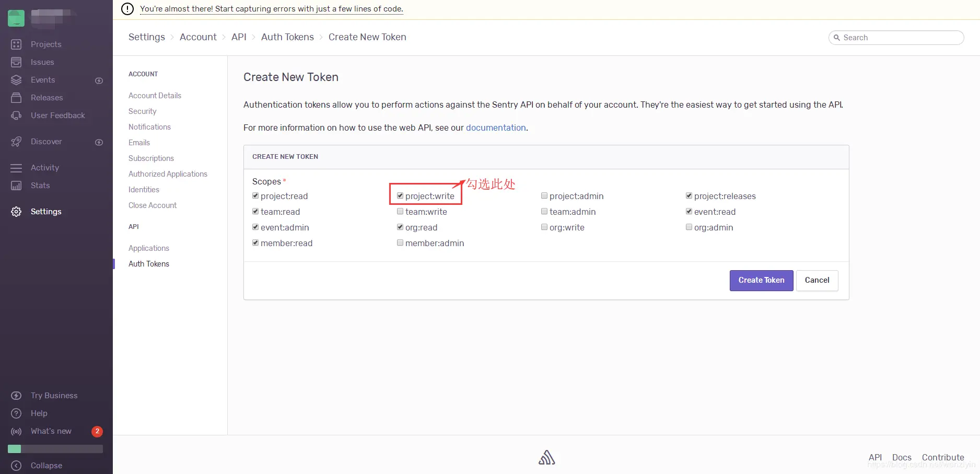980x474 pixels.
Task: Focus the Search input field
Action: pyautogui.click(x=900, y=38)
